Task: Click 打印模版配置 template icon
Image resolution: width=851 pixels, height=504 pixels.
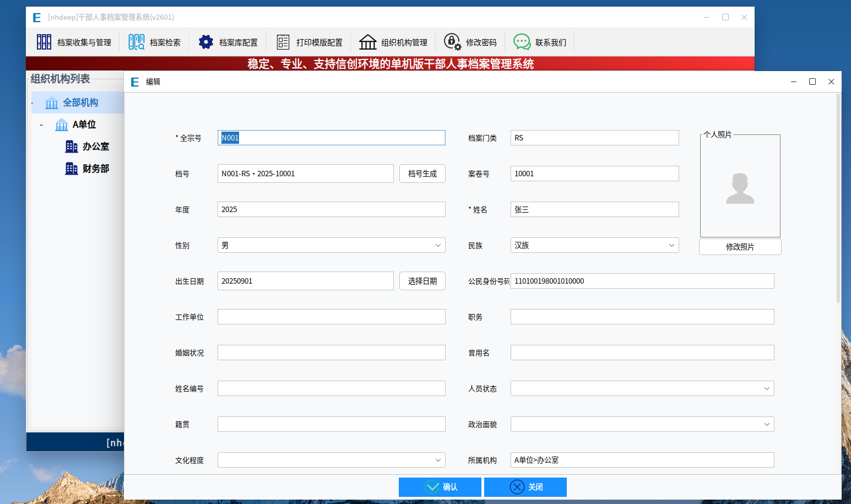Action: [283, 42]
